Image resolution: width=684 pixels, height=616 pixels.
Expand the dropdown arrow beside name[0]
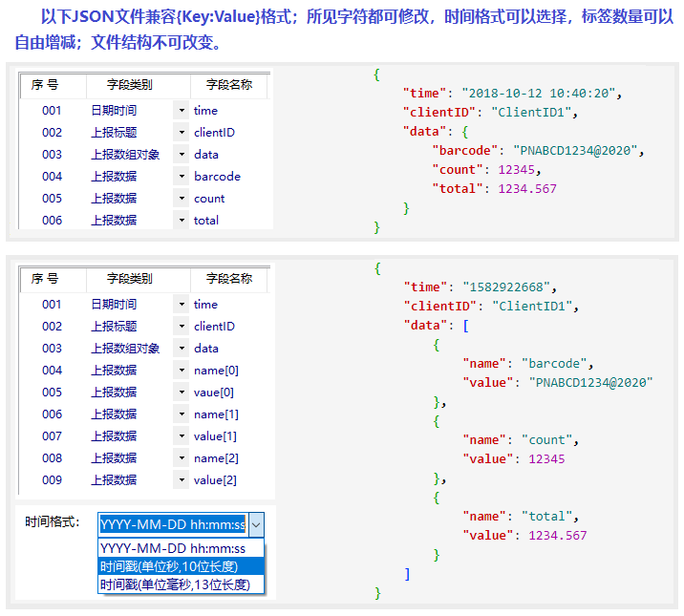pyautogui.click(x=182, y=371)
